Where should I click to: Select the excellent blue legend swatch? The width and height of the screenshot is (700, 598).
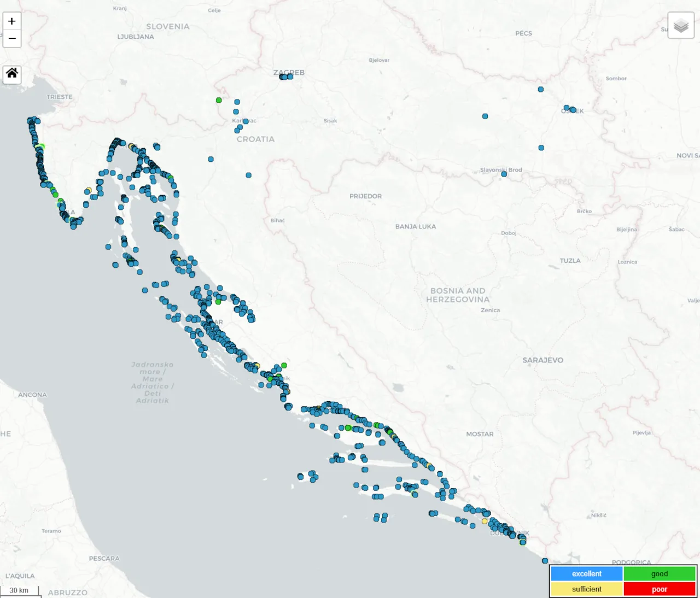click(x=587, y=573)
